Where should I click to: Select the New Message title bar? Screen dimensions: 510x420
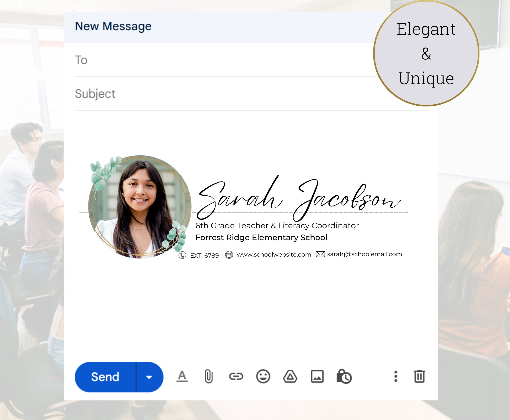[113, 26]
